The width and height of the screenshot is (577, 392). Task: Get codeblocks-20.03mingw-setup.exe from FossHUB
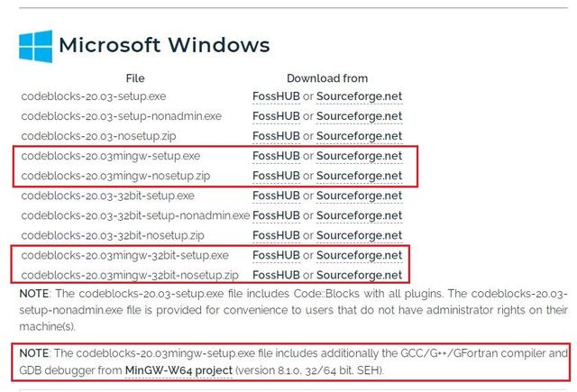277,156
